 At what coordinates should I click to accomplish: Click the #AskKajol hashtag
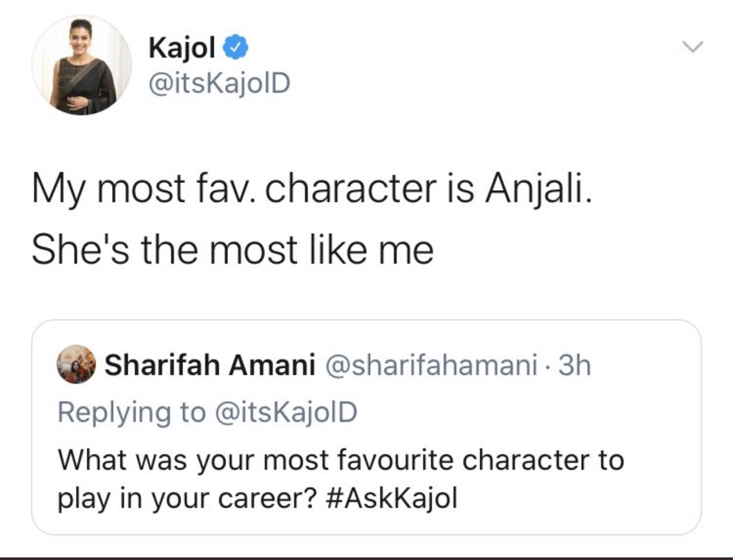tap(390, 498)
